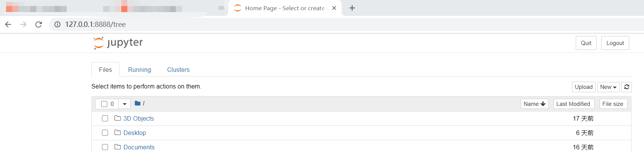Open the Clusters tab
The width and height of the screenshot is (644, 152).
pyautogui.click(x=178, y=70)
